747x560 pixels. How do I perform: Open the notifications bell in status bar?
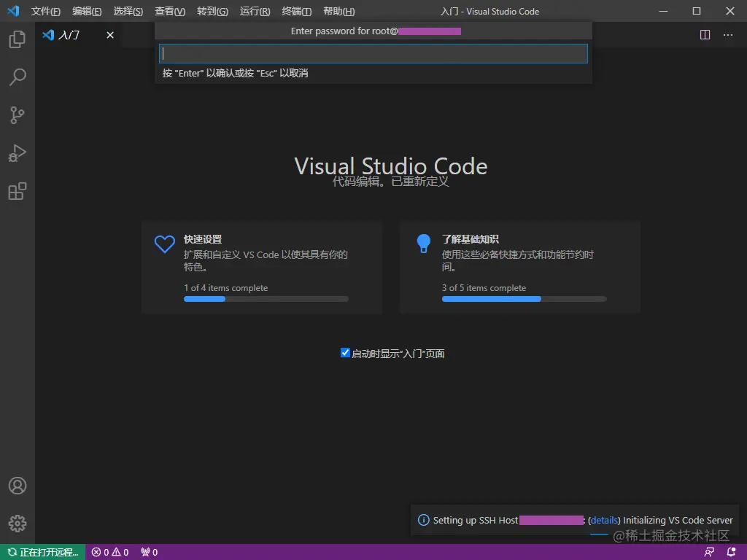(731, 553)
